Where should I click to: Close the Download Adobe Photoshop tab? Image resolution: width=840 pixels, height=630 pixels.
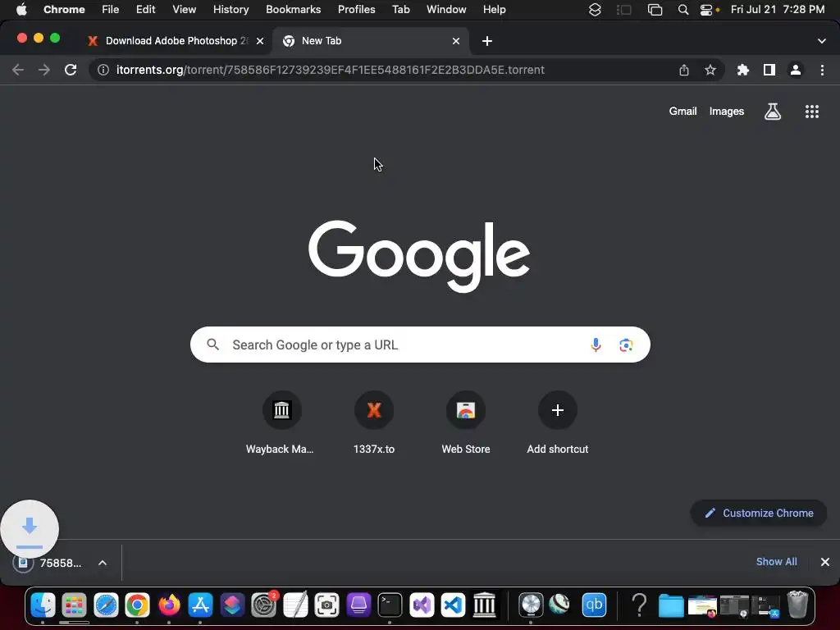[x=260, y=41]
